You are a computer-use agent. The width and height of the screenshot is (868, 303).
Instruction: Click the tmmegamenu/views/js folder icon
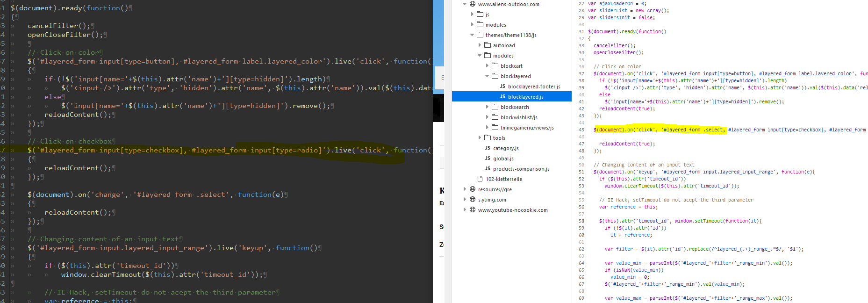pos(495,128)
